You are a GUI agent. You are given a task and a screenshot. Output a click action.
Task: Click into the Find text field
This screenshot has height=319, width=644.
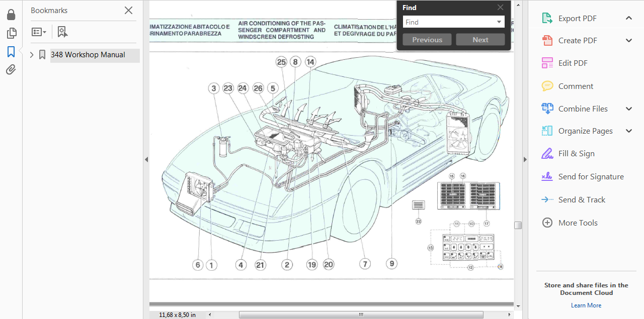click(x=449, y=22)
